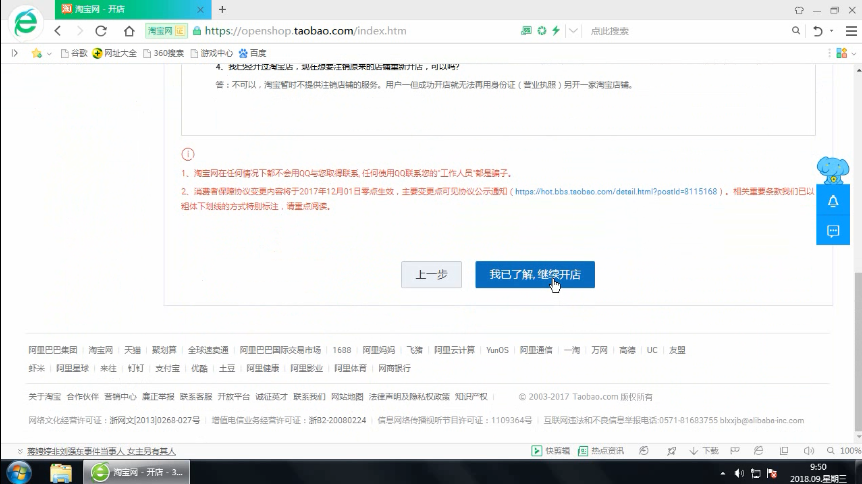Click the 100% zoom level control
This screenshot has width=862, height=484.
(844, 450)
